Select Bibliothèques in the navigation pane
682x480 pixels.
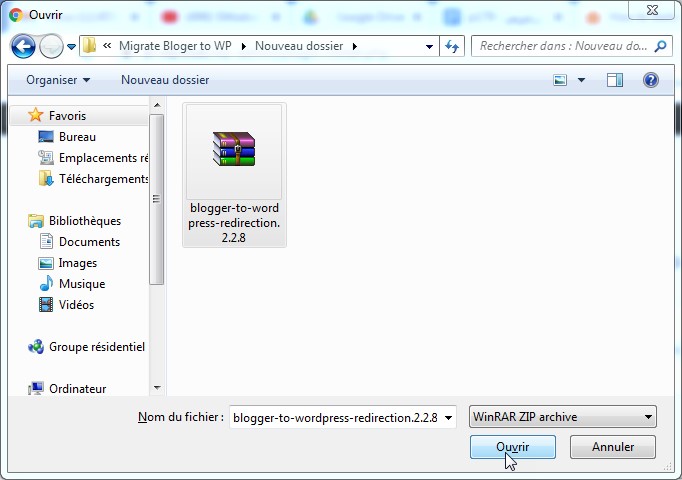[85, 221]
